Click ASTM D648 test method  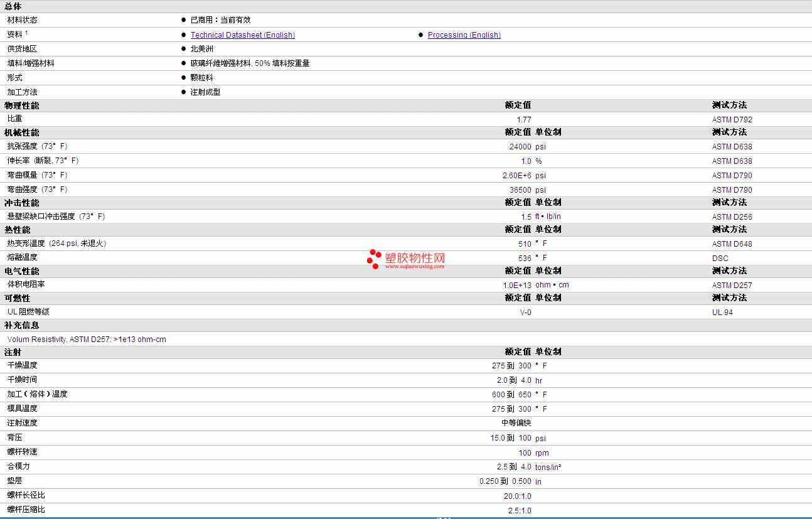point(732,244)
